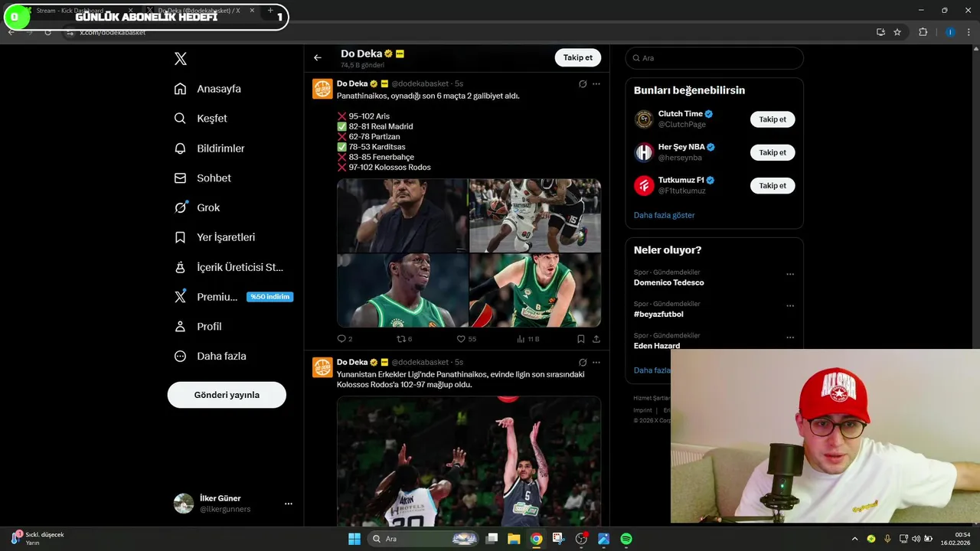Open Grok from the sidebar
This screenshot has height=551, width=980.
tap(197, 207)
